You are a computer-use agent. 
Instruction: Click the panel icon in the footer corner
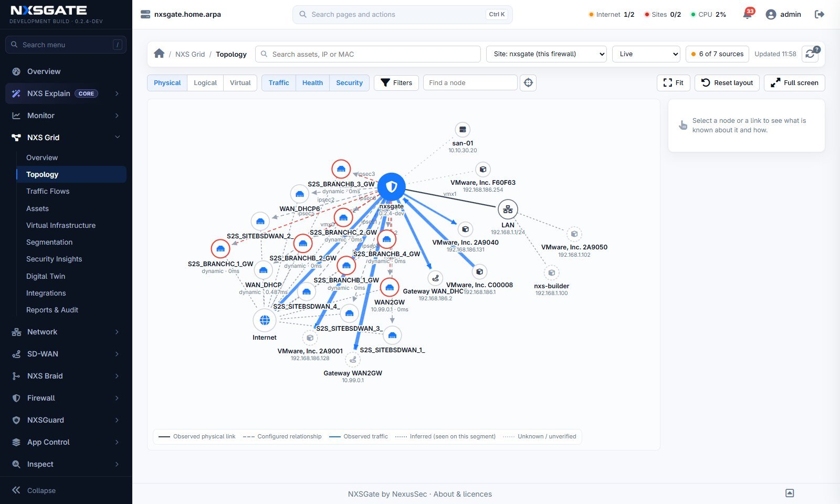[790, 493]
